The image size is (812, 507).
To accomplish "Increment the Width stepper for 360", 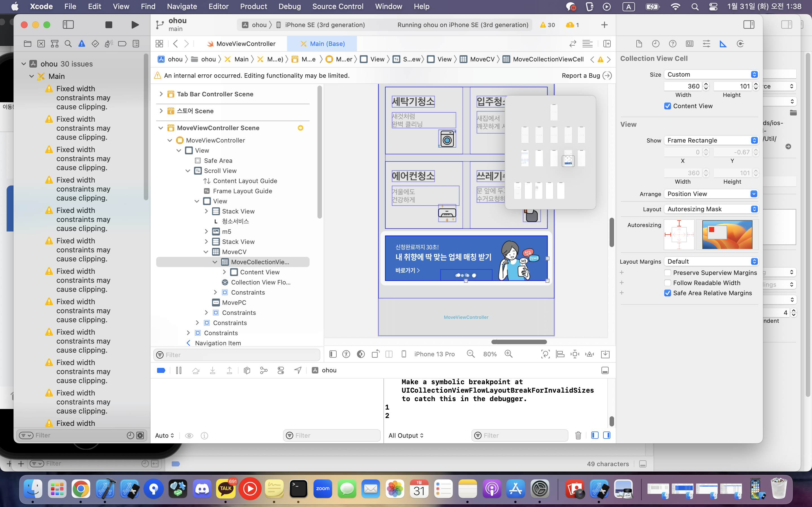I will tap(706, 84).
